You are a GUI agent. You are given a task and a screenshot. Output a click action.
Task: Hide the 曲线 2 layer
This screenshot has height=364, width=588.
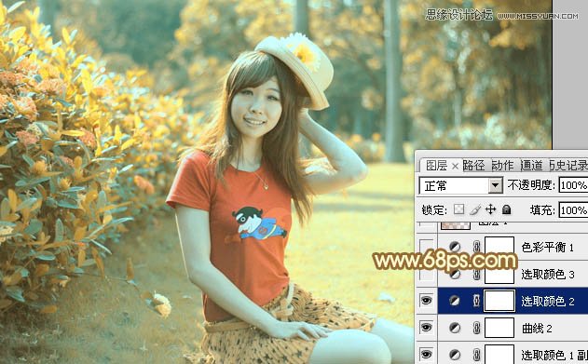click(427, 328)
